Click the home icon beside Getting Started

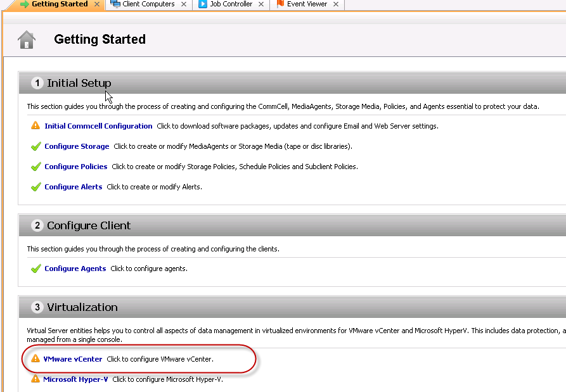[27, 40]
